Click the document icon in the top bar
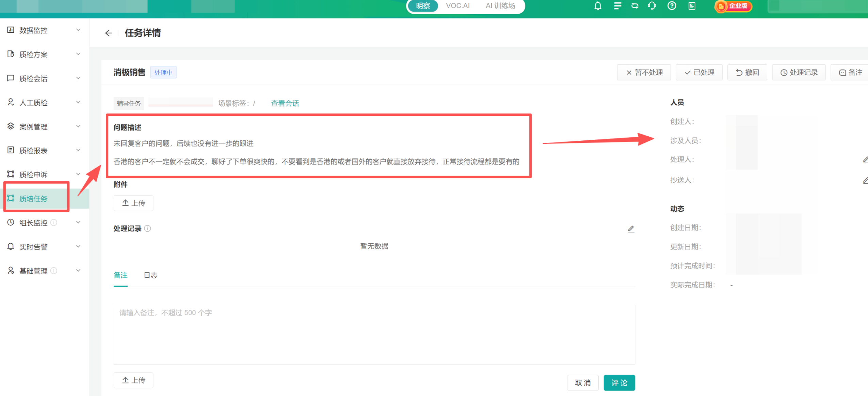 coord(692,6)
